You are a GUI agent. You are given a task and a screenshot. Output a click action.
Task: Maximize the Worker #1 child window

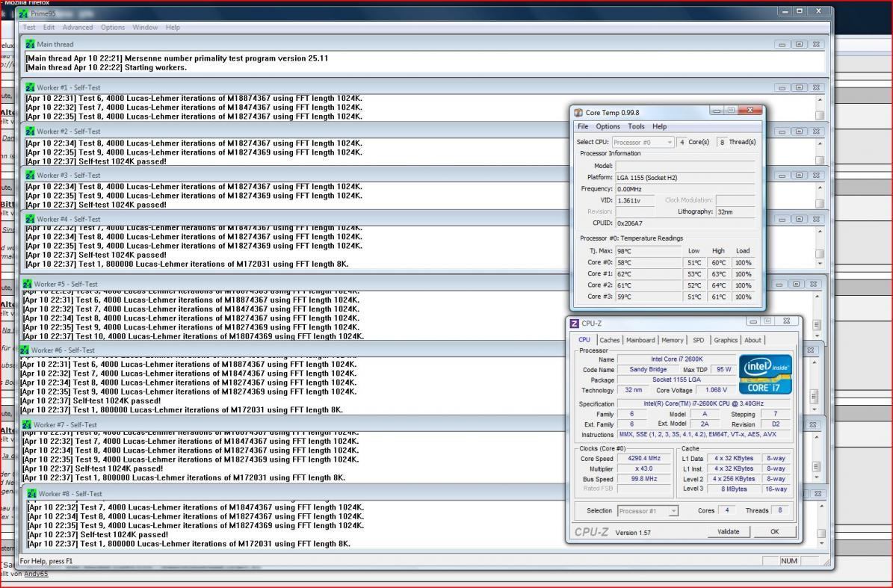(798, 87)
